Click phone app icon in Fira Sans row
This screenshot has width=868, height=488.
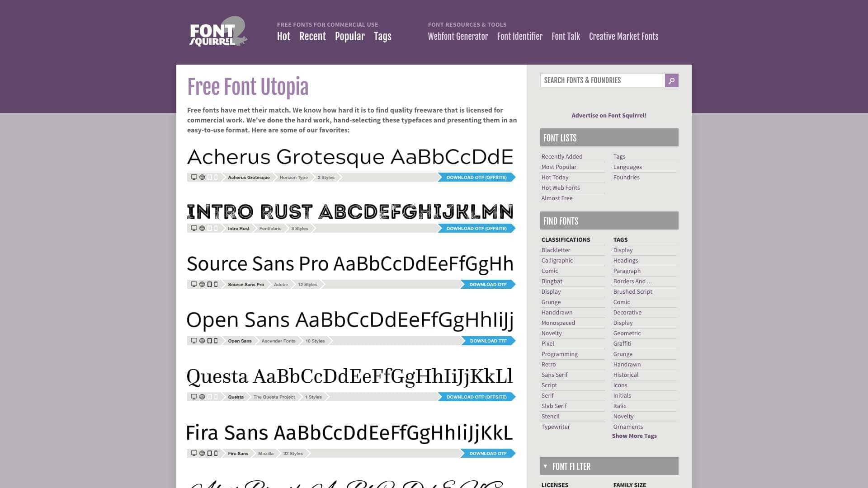tap(216, 453)
